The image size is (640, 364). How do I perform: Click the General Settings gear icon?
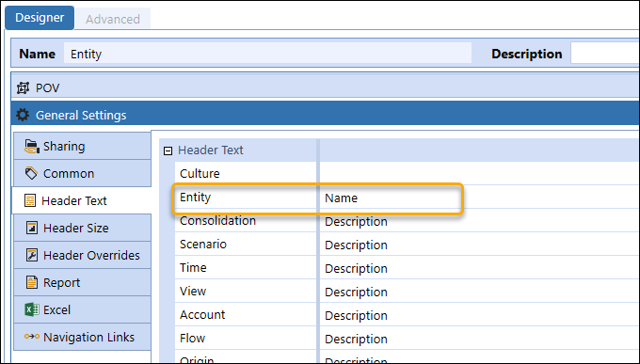pyautogui.click(x=23, y=115)
